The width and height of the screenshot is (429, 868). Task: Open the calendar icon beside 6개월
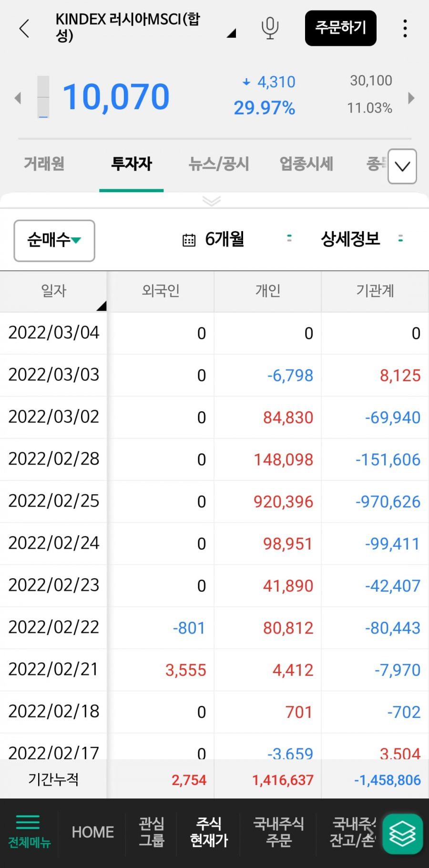pyautogui.click(x=189, y=240)
